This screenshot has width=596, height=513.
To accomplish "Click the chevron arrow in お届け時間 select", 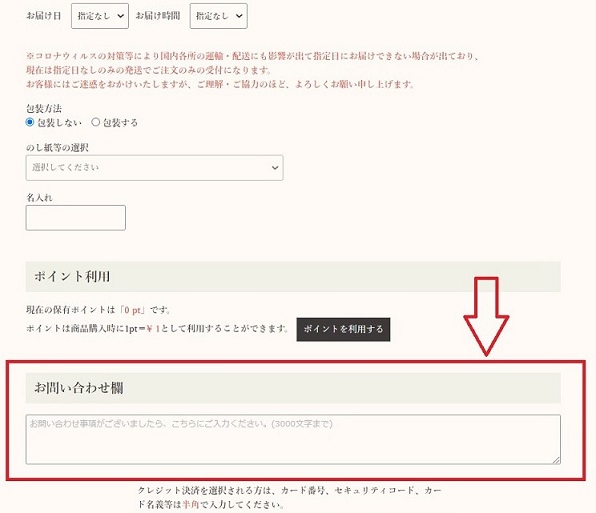I will click(239, 16).
